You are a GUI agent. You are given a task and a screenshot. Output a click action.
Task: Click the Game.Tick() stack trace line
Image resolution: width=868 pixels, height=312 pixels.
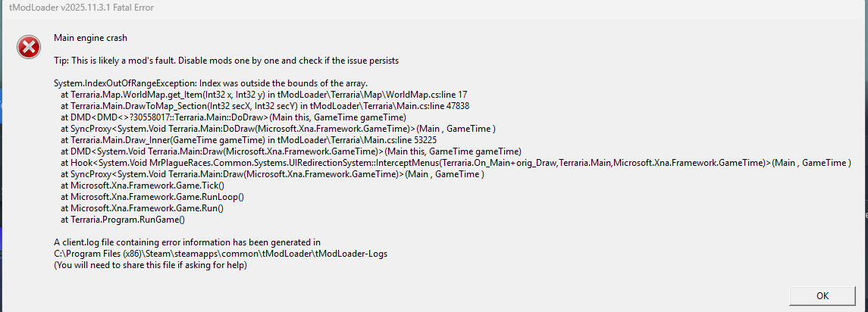pos(143,186)
